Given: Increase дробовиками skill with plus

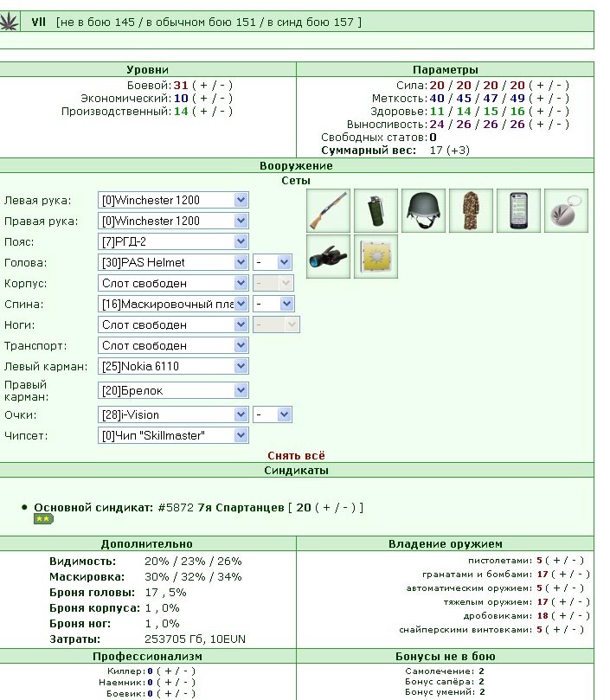Looking at the screenshot, I should tap(562, 615).
